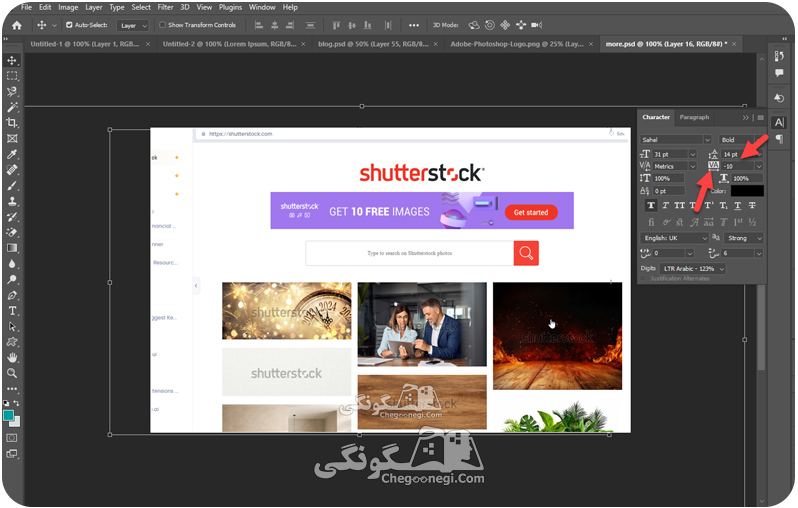Select the Move tool in the toolbar
Image resolution: width=798 pixels, height=508 pixels.
[12, 60]
